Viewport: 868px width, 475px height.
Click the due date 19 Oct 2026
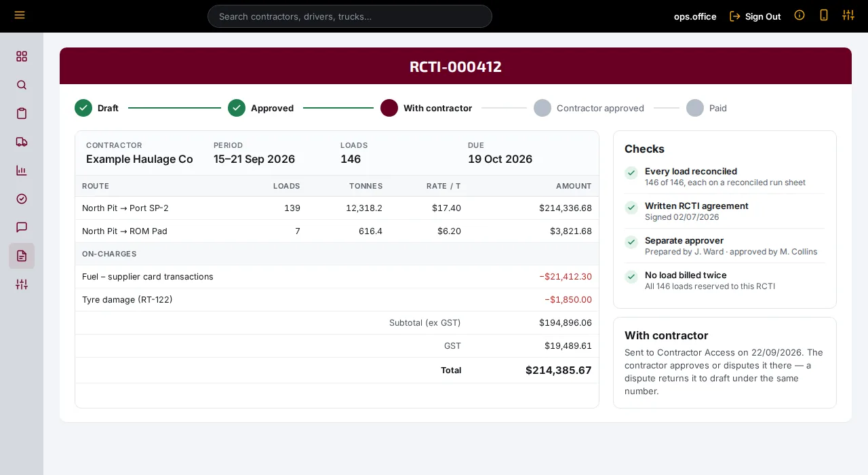[500, 159]
